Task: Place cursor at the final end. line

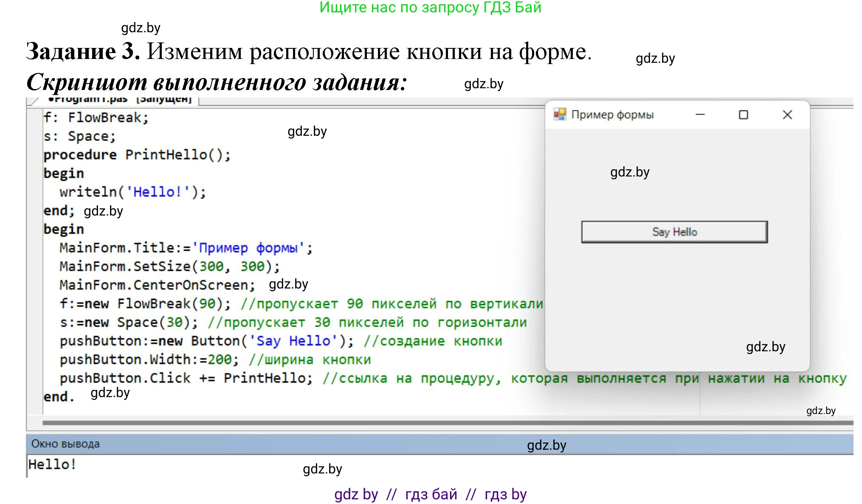Action: click(59, 397)
